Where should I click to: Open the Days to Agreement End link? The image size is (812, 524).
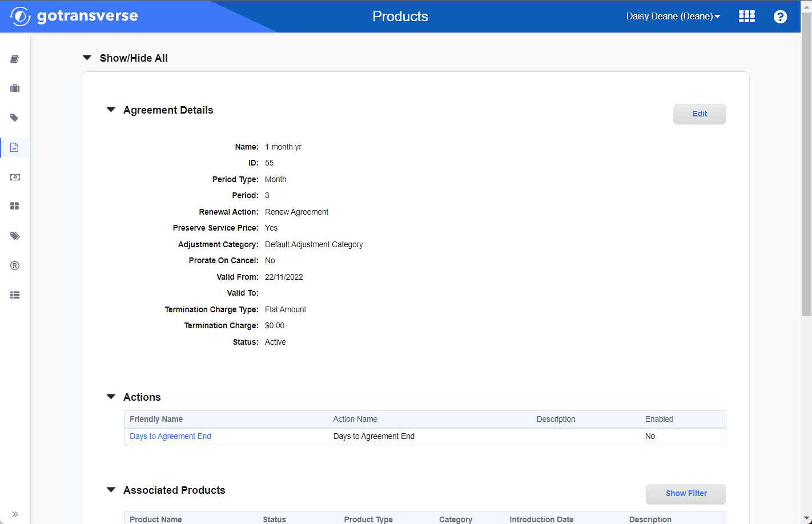tap(170, 436)
